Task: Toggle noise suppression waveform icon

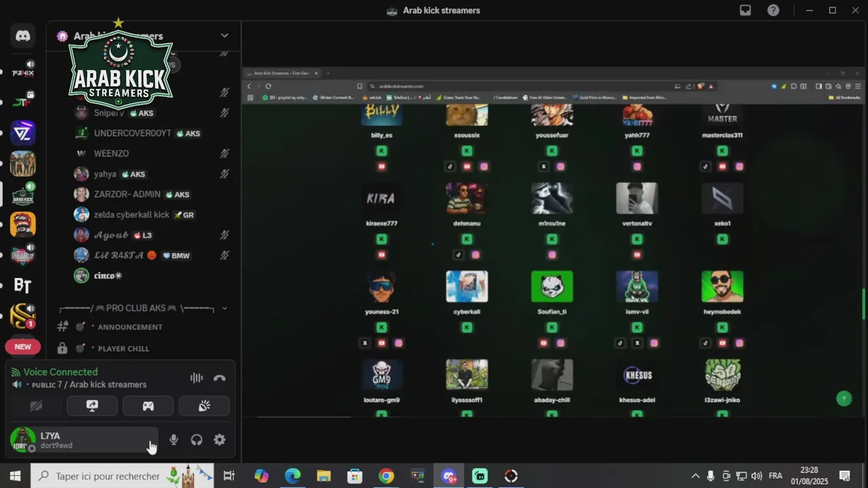Action: (197, 378)
